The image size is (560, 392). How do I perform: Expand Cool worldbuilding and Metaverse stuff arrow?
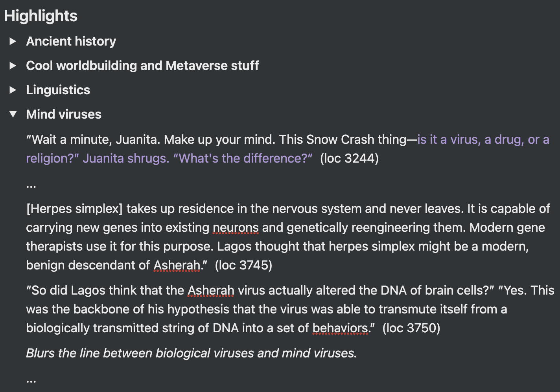[13, 66]
